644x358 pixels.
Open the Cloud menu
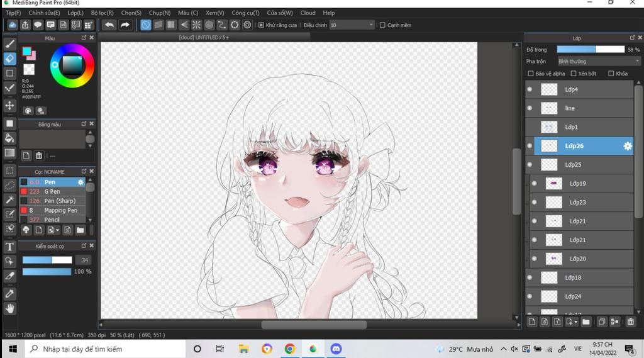pyautogui.click(x=308, y=13)
